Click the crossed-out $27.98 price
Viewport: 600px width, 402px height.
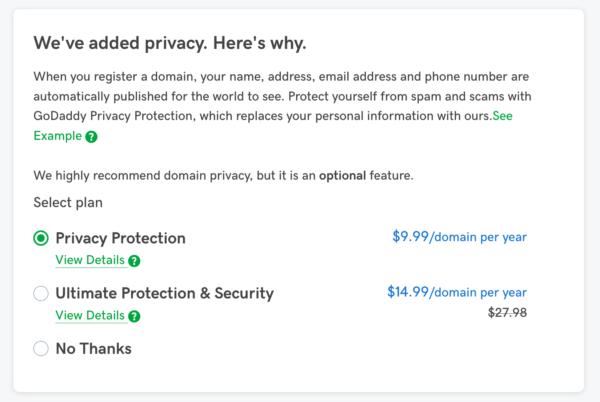coord(507,313)
